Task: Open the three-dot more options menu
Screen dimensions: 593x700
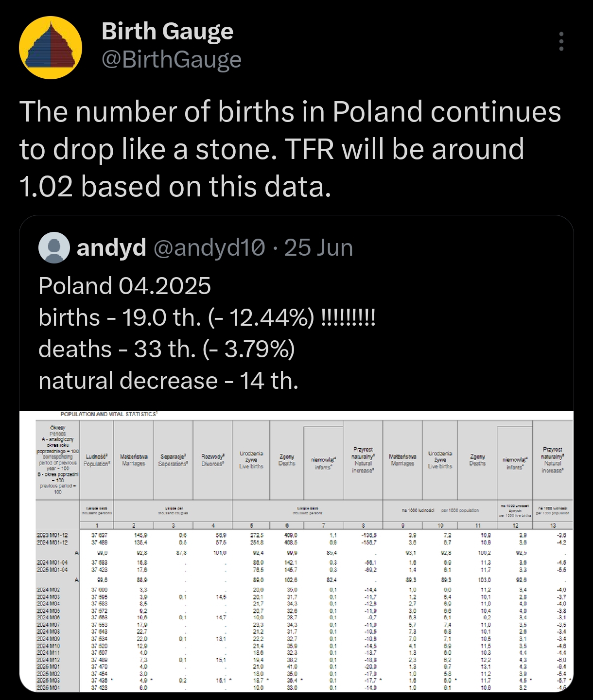Action: click(x=561, y=41)
